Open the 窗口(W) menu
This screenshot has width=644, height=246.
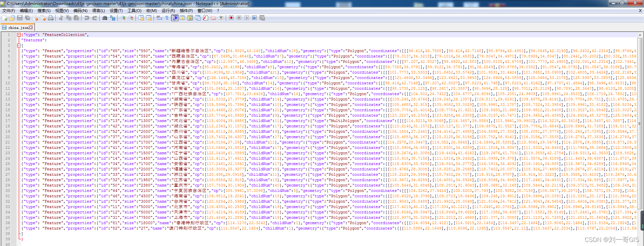[205, 11]
